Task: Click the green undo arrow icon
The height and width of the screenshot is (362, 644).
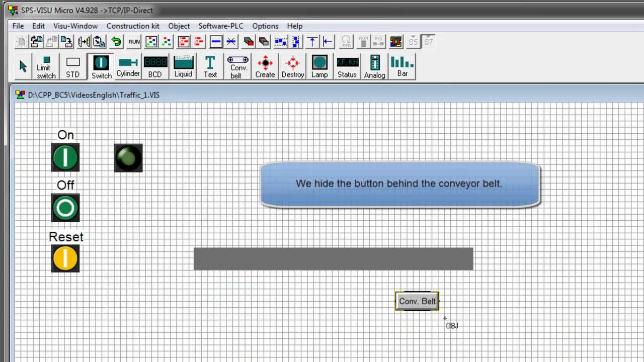Action: click(x=116, y=42)
